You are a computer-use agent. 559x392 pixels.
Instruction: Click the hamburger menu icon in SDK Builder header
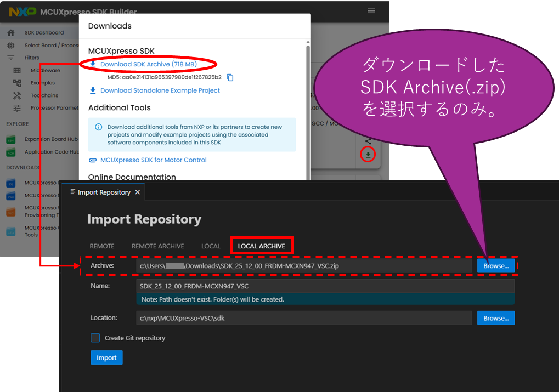(371, 11)
